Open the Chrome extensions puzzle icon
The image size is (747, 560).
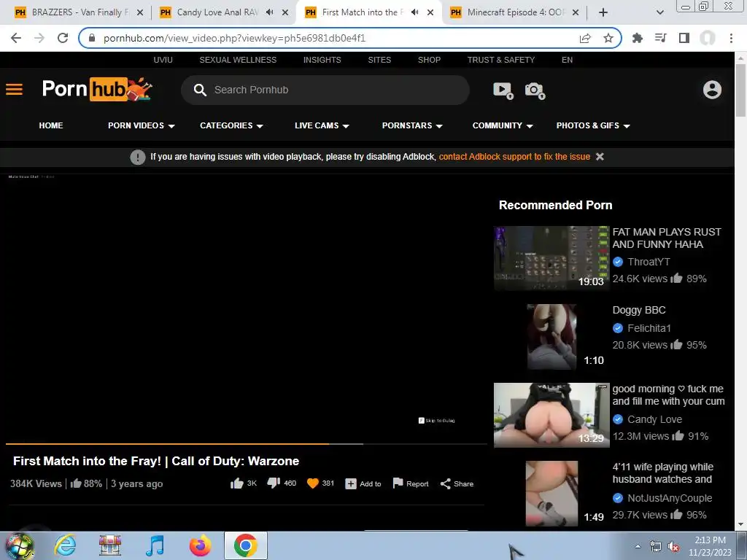(x=638, y=38)
